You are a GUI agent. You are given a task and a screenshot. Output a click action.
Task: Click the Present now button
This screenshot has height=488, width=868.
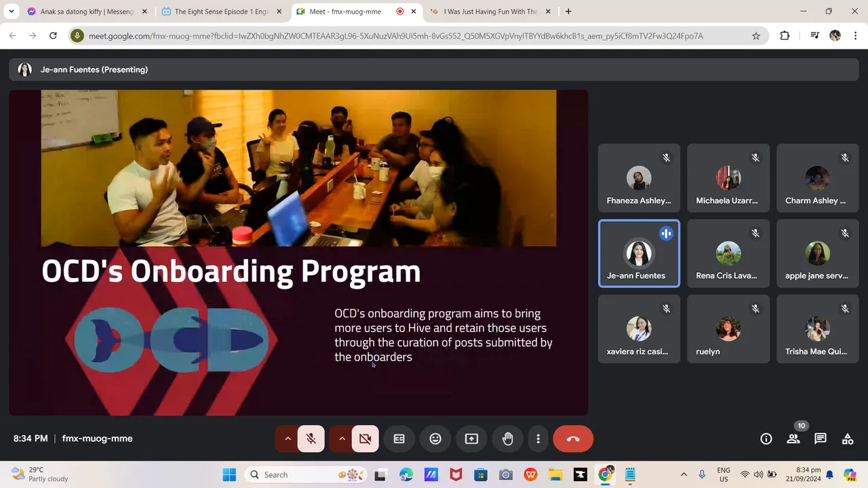point(471,439)
